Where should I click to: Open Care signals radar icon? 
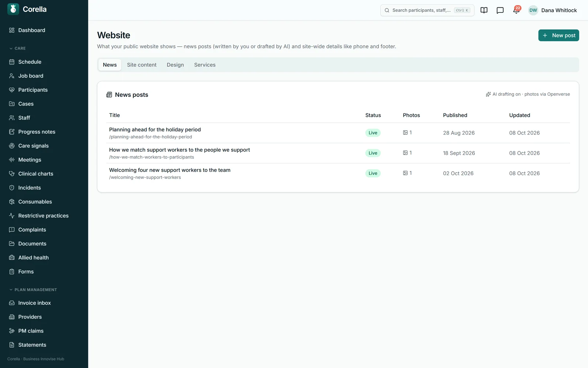click(12, 146)
